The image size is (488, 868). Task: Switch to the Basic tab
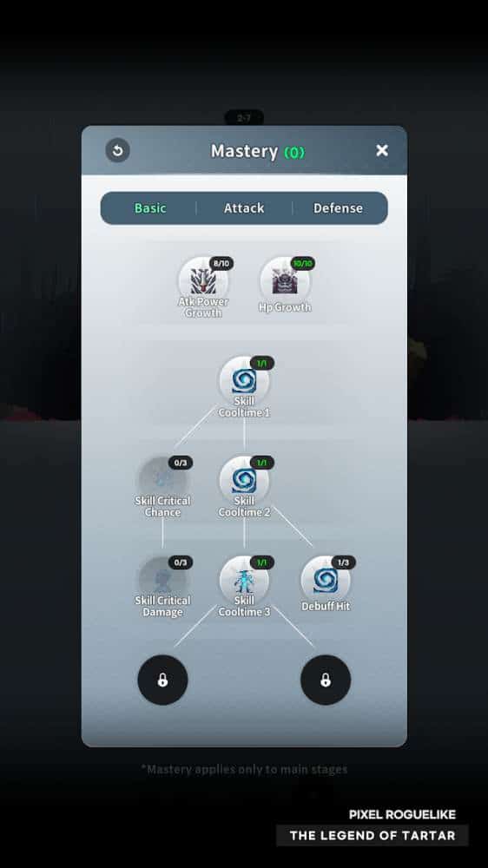coord(150,208)
